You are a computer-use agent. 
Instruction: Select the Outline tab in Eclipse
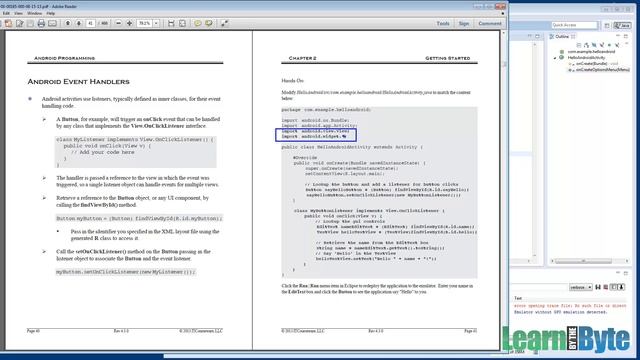tap(562, 37)
